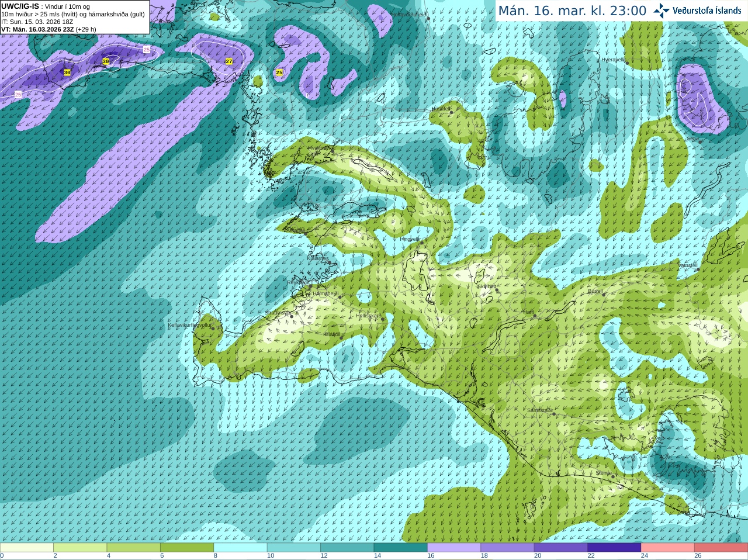
Task: Select the UWC/IG-IS title line in the info box
Action: coord(46,6)
